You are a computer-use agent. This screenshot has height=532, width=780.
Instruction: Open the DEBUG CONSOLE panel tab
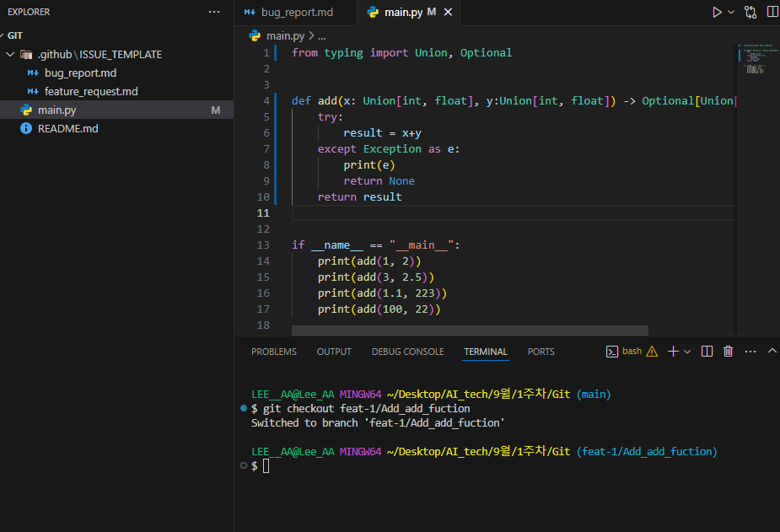click(x=407, y=352)
